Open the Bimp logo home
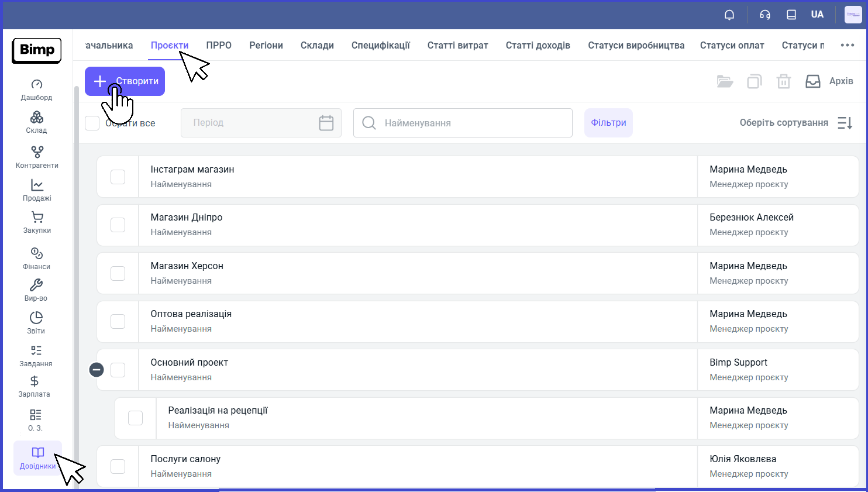868x492 pixels. pos(36,50)
